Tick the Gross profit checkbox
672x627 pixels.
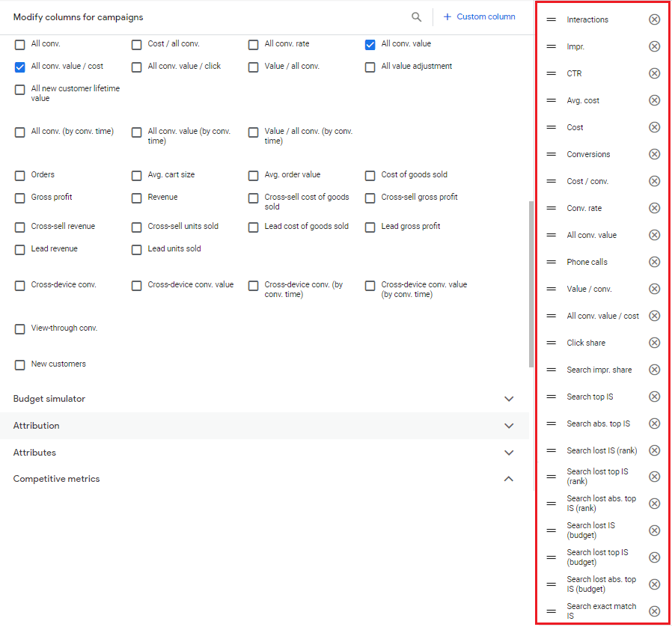tap(19, 198)
